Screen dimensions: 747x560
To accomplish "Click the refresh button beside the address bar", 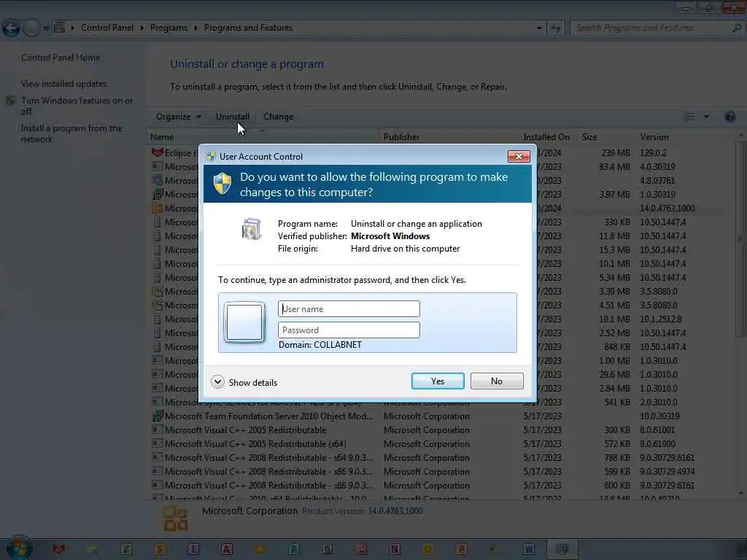I will [555, 28].
